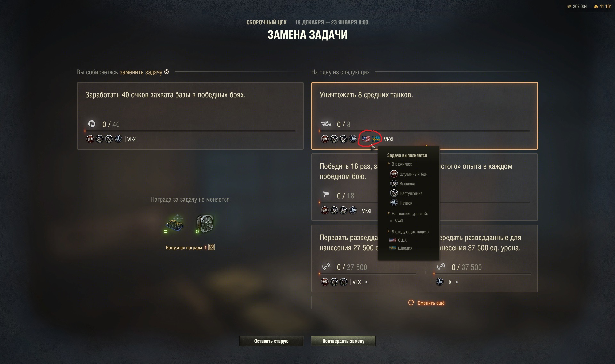Click the 'Подтвердить замену' button

coord(343,341)
